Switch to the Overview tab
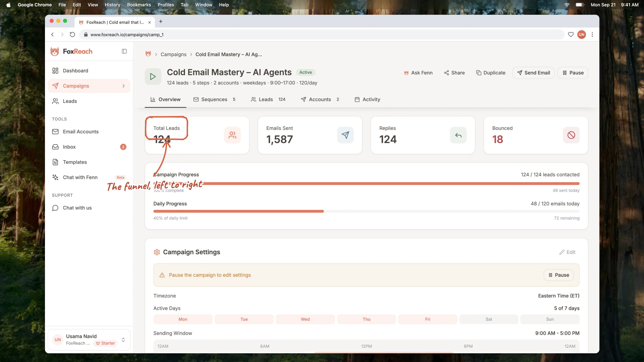This screenshot has width=644, height=362. pos(165,99)
